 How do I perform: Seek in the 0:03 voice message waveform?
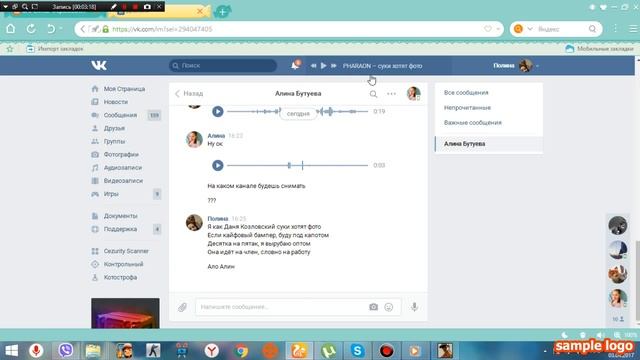[x=298, y=165]
